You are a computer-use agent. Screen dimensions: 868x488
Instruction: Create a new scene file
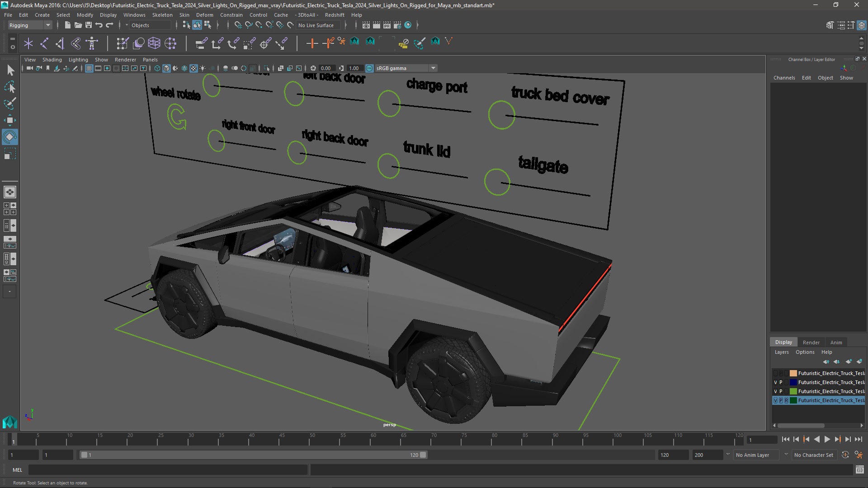tap(67, 25)
